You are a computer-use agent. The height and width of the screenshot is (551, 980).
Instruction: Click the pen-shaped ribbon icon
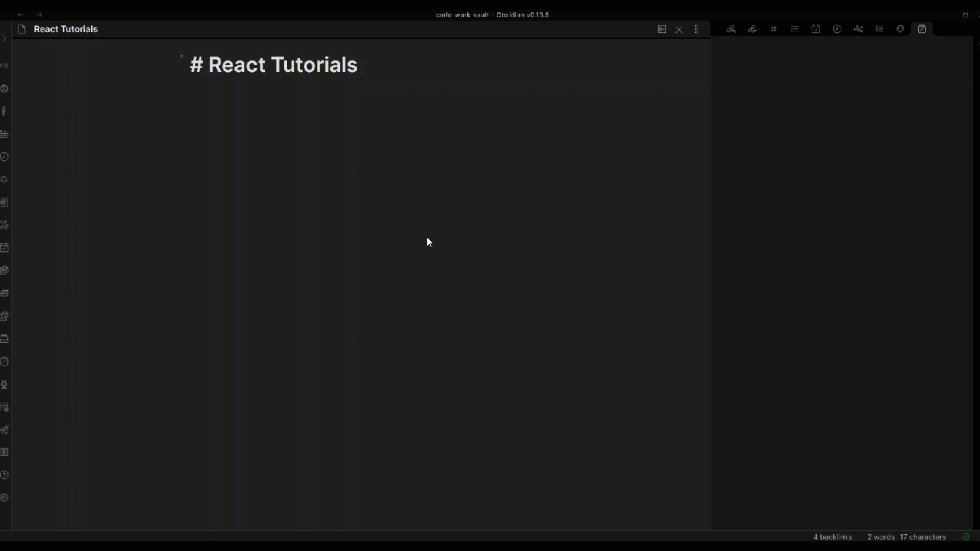click(x=4, y=112)
